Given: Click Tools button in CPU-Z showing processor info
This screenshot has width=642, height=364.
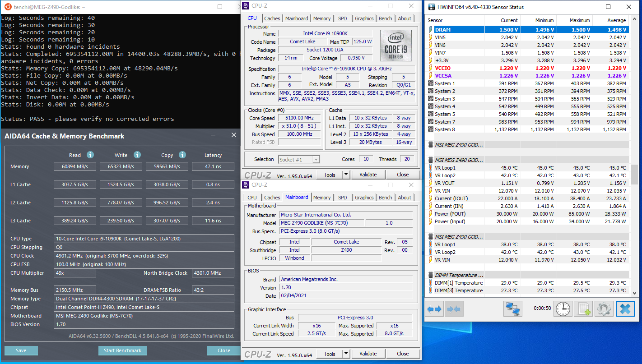Looking at the screenshot, I should pyautogui.click(x=330, y=175).
